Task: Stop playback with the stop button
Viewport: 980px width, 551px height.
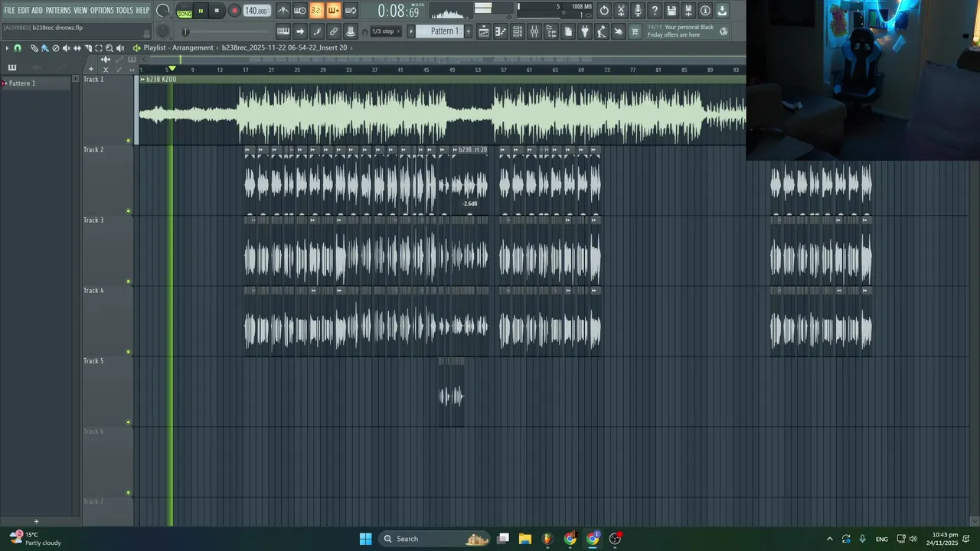Action: [217, 11]
